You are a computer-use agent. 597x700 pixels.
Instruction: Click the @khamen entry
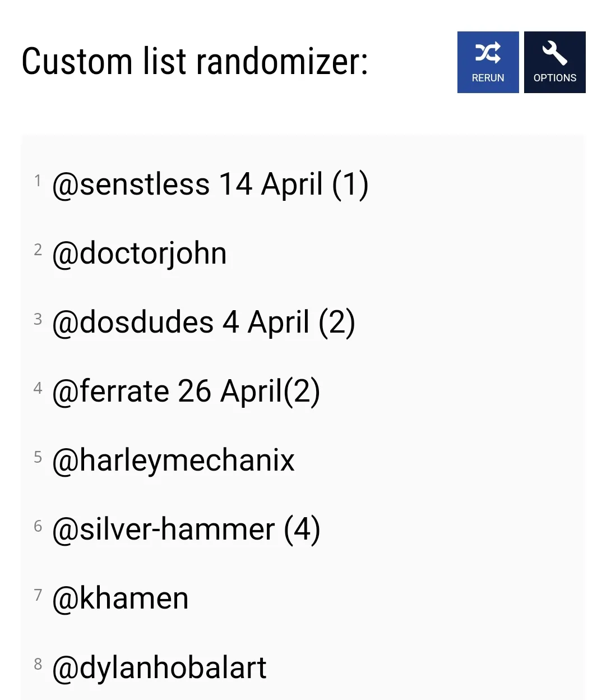[120, 598]
